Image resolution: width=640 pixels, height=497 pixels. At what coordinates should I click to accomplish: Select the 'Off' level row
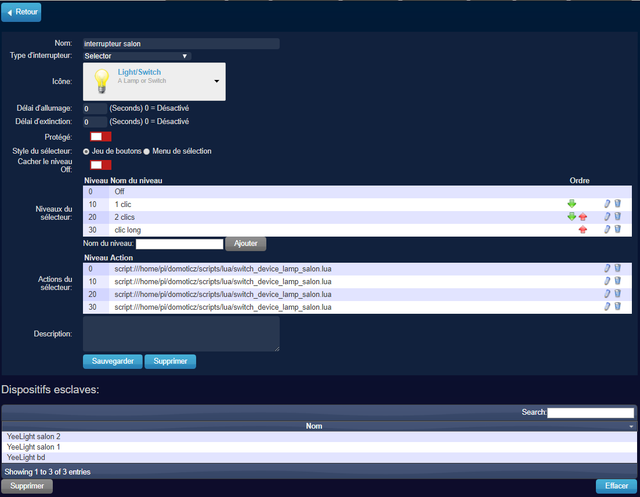point(357,191)
